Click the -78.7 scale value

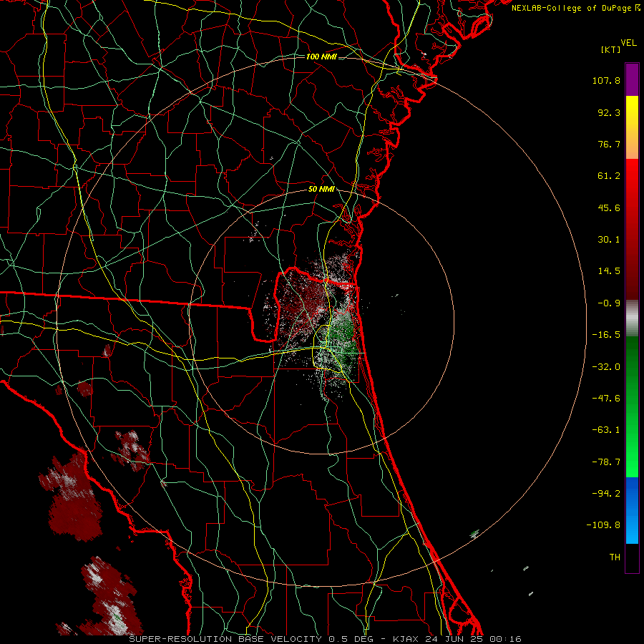606,462
